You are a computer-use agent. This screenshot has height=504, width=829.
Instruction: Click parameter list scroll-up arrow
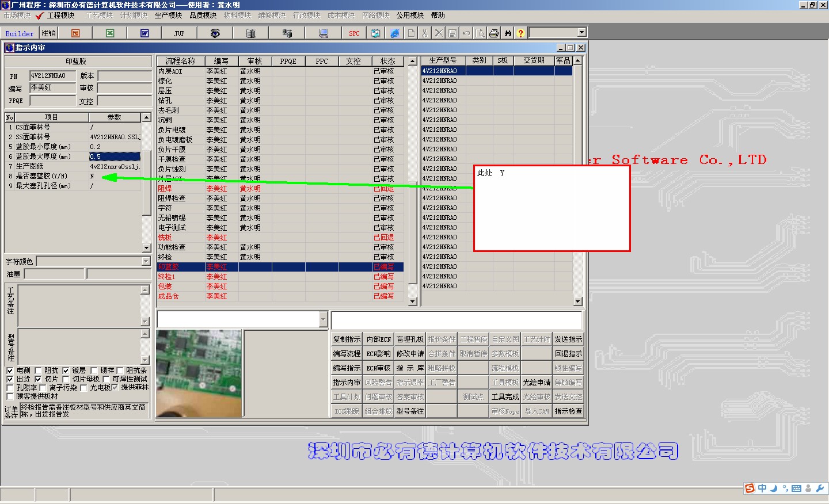click(x=146, y=117)
